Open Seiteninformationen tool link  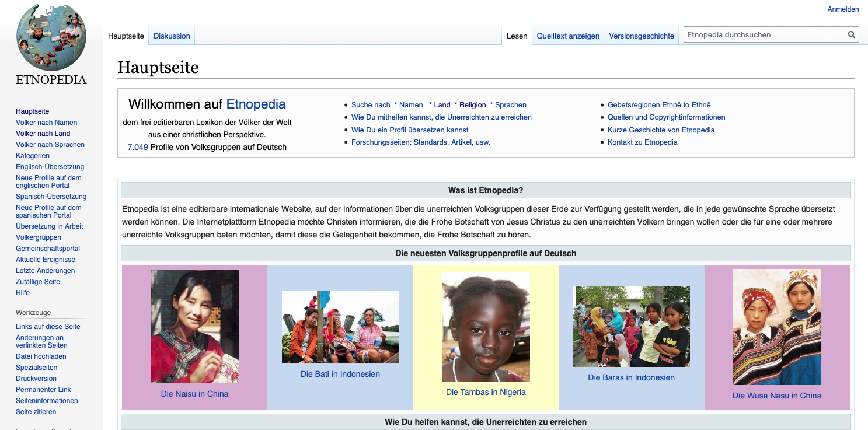[47, 401]
